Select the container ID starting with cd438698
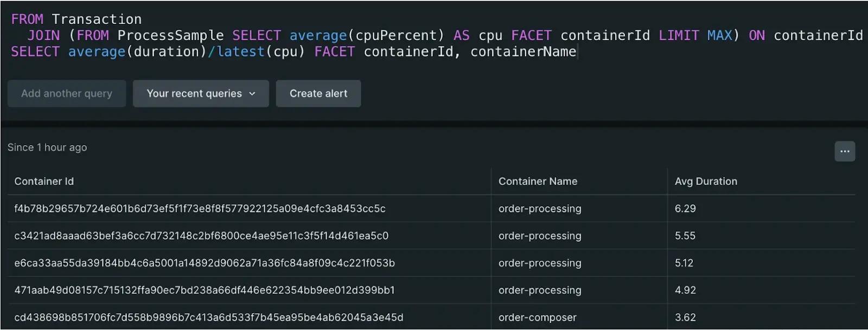 pos(209,317)
